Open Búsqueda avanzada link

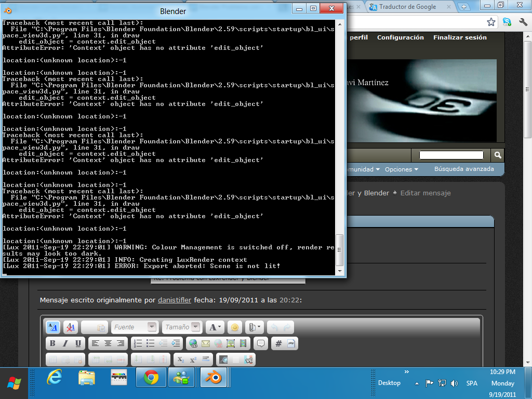(x=464, y=169)
